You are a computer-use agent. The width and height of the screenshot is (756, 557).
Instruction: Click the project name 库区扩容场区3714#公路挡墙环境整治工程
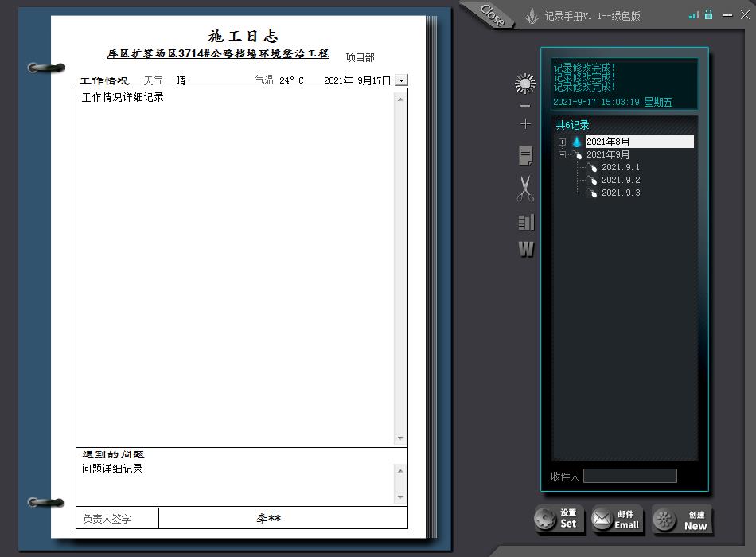(x=218, y=53)
